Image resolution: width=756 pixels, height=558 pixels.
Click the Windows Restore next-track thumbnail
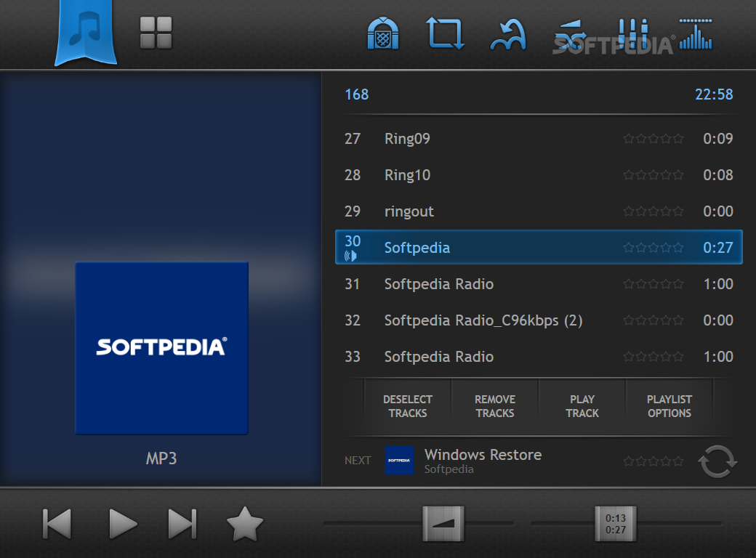click(x=399, y=461)
